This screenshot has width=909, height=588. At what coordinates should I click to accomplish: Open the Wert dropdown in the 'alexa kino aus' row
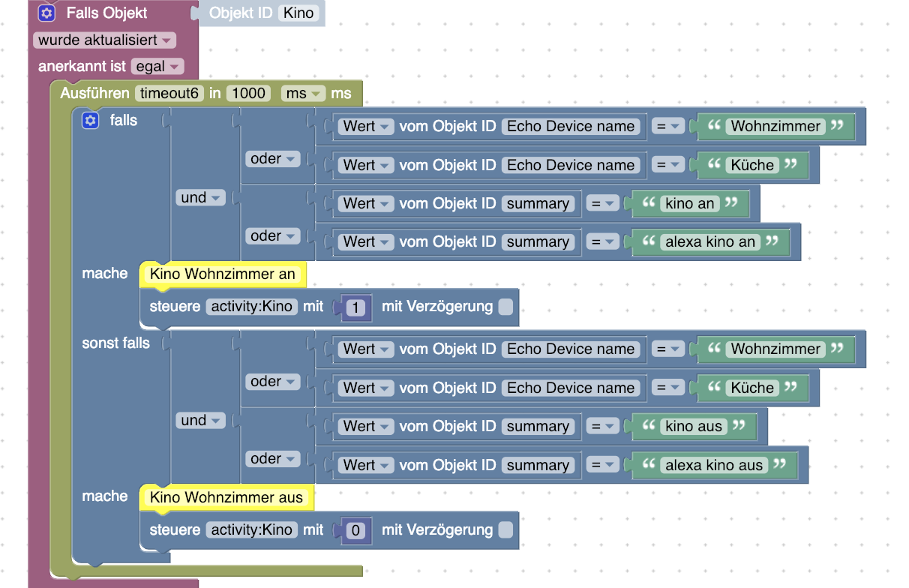tap(366, 465)
